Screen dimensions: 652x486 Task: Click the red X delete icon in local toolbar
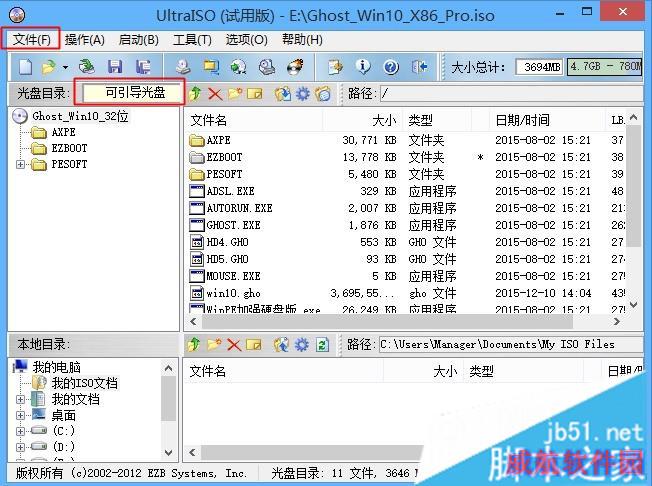coord(234,345)
